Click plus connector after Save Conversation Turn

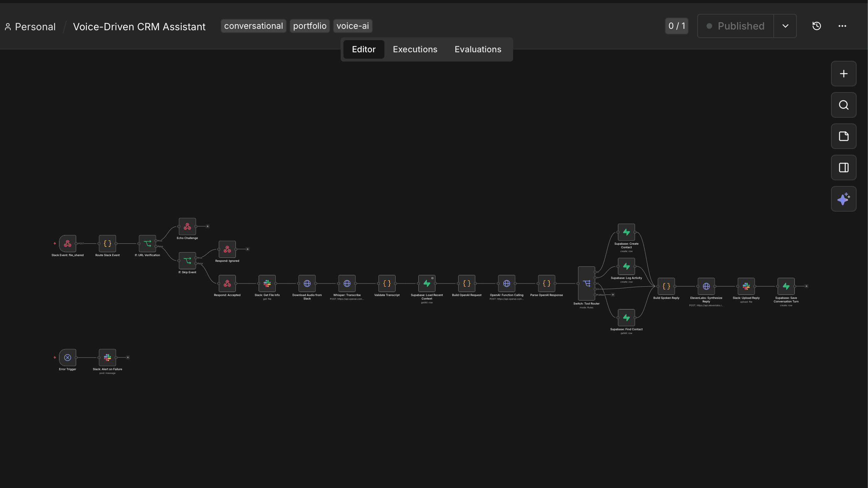806,286
